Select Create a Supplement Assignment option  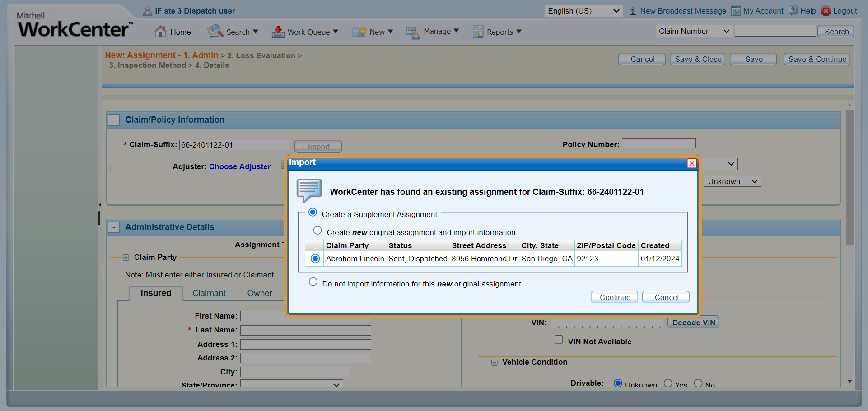point(313,212)
